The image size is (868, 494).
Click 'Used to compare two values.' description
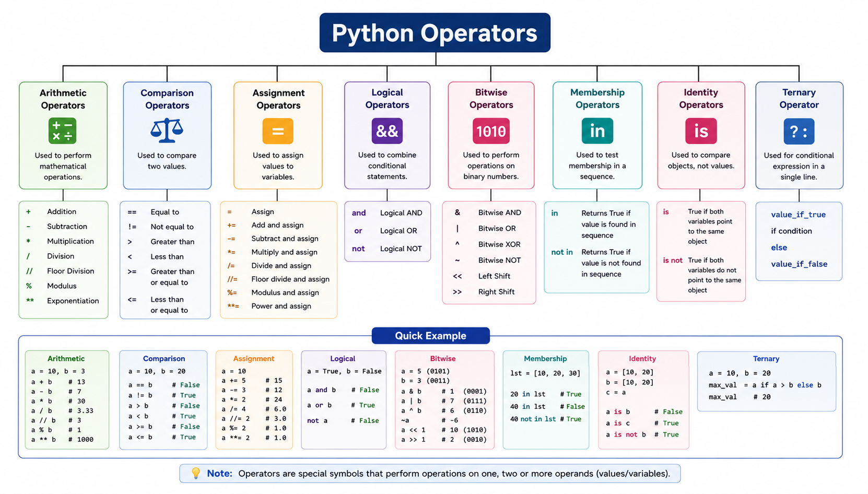[x=167, y=161]
